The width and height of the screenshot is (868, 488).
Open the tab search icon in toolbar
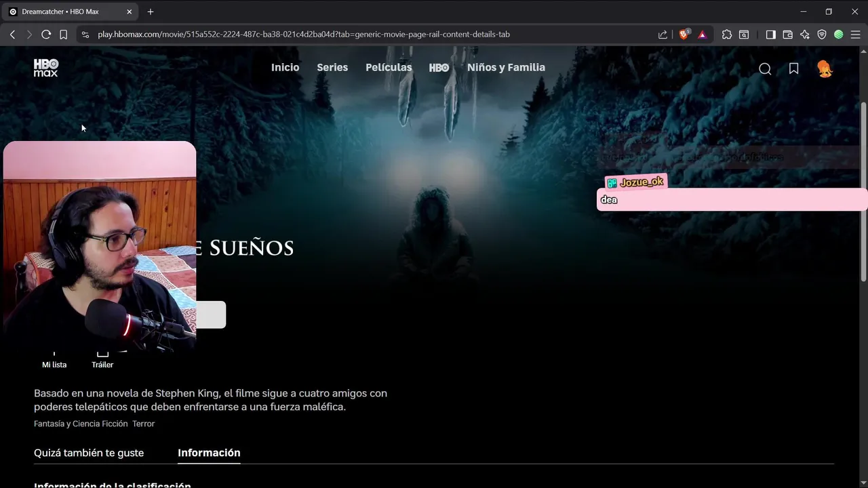pyautogui.click(x=744, y=35)
